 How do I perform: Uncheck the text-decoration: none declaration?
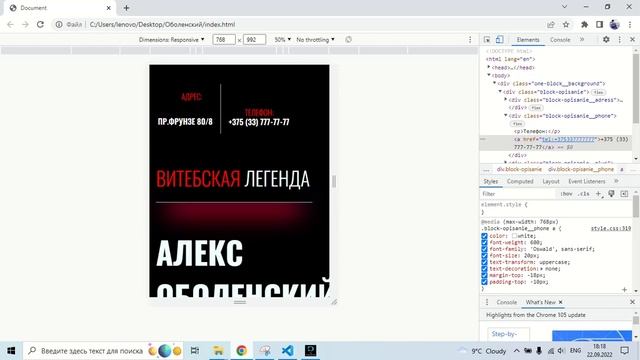(x=484, y=269)
